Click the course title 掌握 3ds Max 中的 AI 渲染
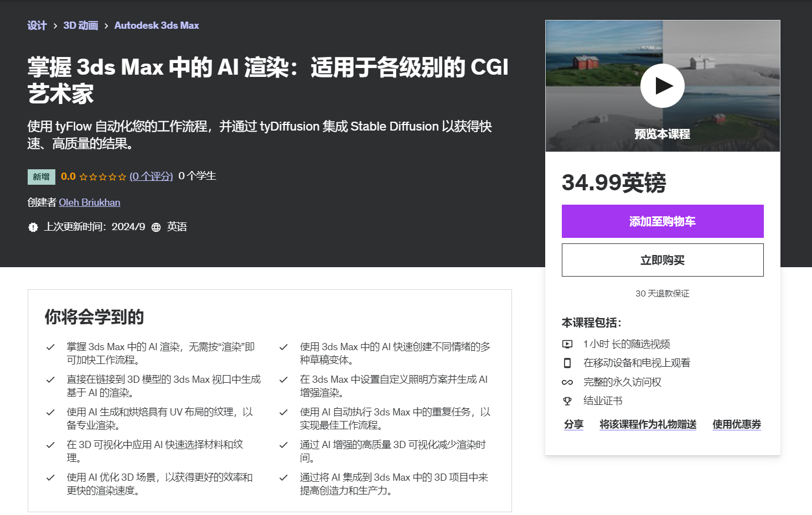Screen dimensions: 812x515 [268, 81]
